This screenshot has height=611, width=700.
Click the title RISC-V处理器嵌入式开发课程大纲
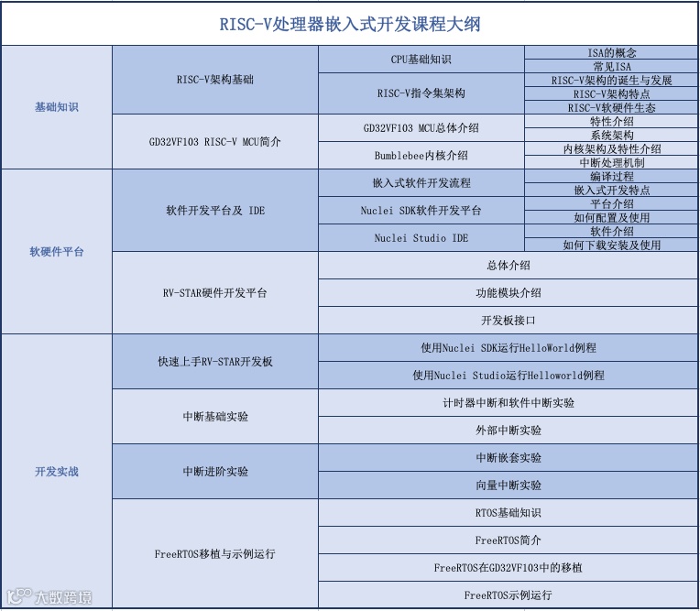click(x=350, y=24)
